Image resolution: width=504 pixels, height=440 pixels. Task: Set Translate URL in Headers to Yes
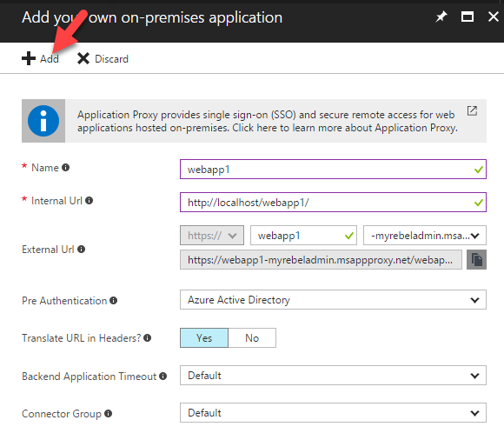204,337
